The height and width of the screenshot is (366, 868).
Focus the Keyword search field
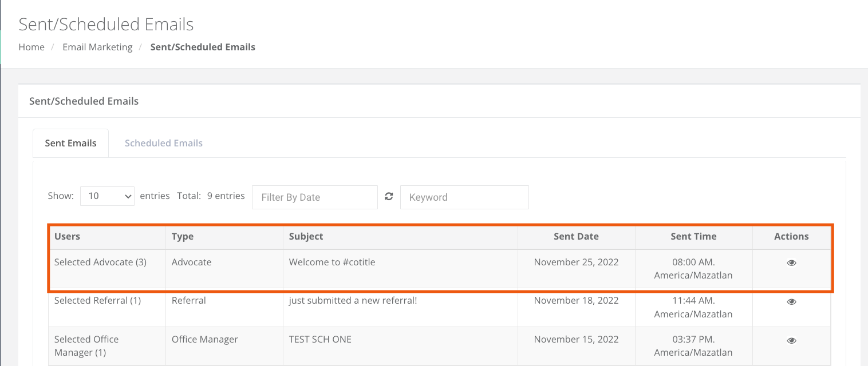(x=464, y=197)
